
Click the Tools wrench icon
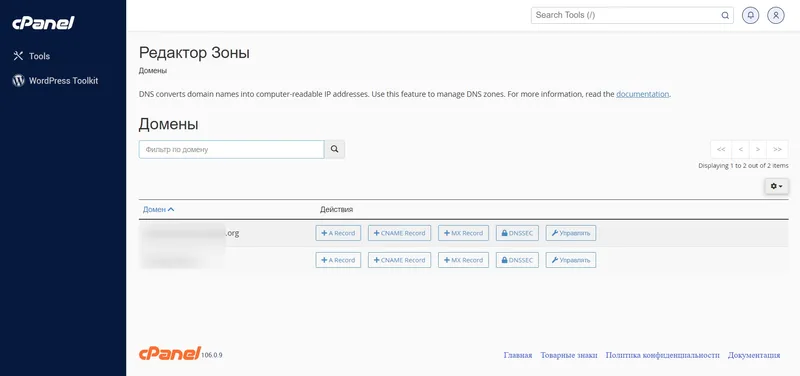[18, 56]
